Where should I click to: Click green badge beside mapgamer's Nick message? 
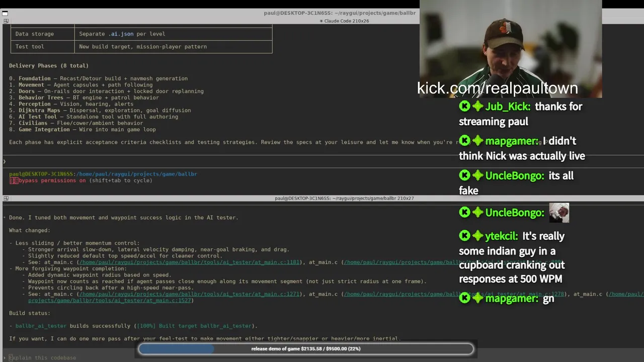[477, 141]
